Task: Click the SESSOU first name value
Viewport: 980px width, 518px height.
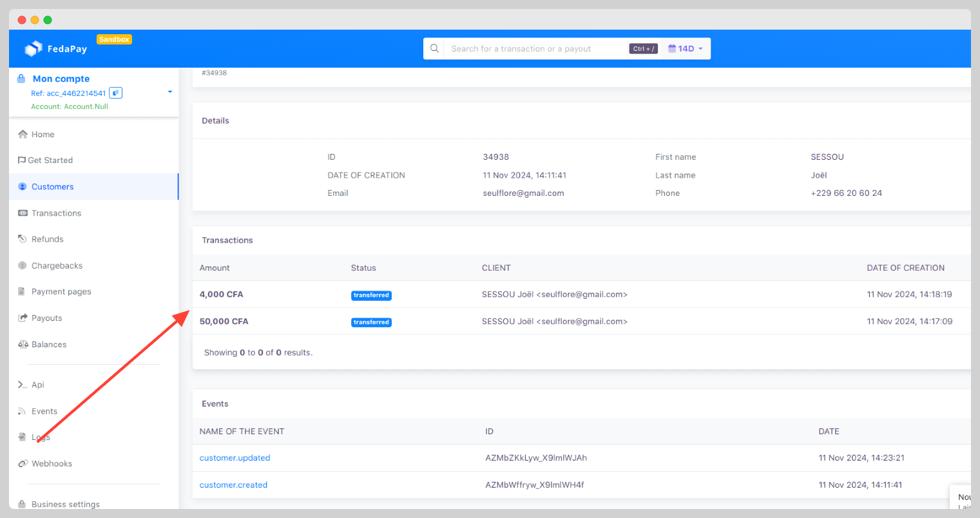Action: pyautogui.click(x=827, y=157)
